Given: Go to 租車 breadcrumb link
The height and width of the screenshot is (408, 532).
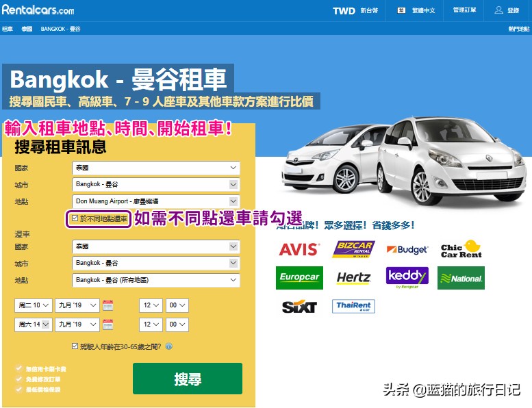Looking at the screenshot, I should point(7,29).
